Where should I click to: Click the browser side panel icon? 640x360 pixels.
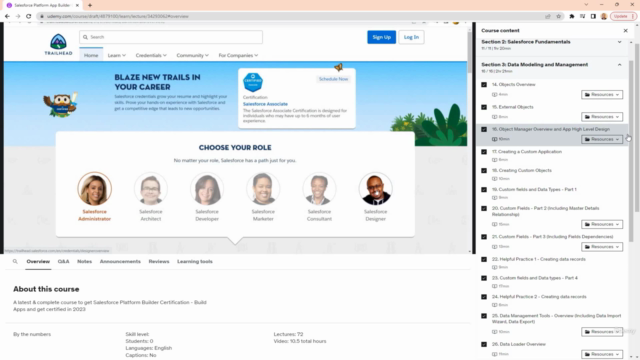593,16
